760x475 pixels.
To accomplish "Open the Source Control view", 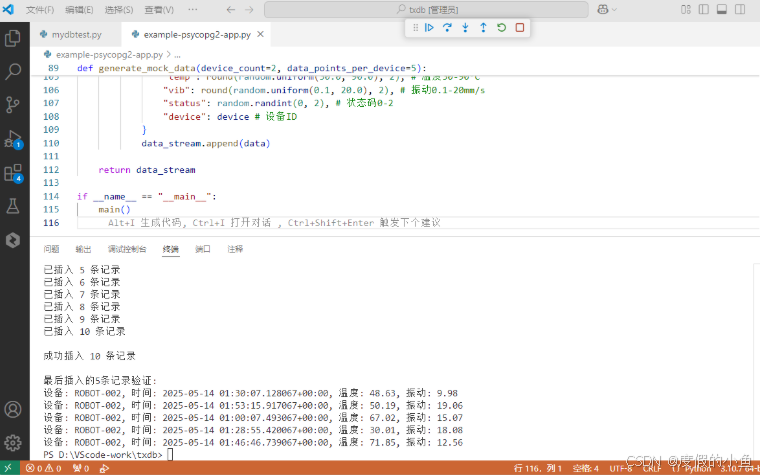I will click(13, 105).
